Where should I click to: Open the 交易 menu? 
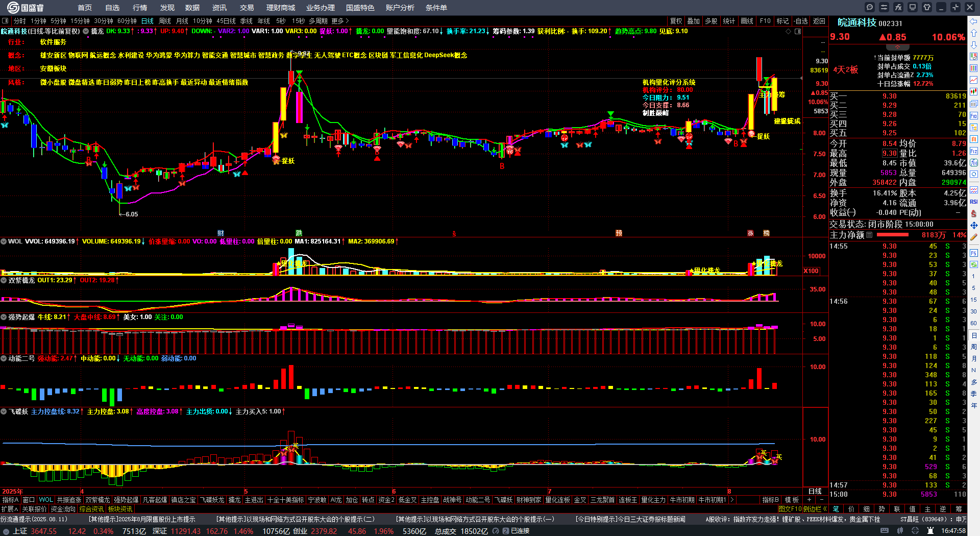[247, 8]
